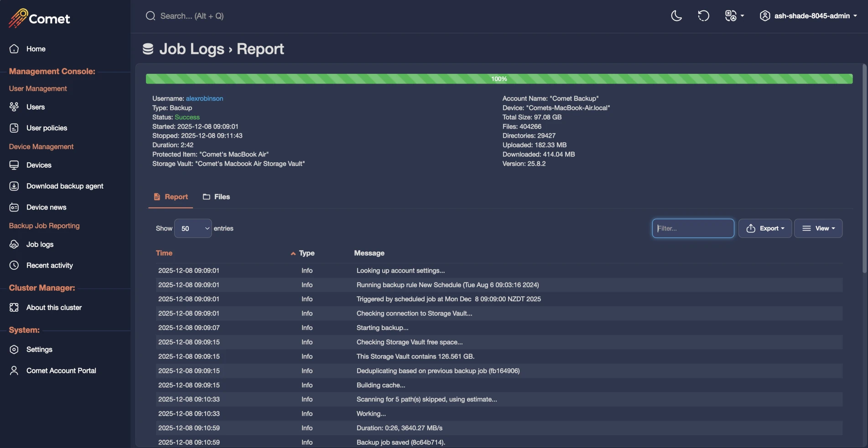Select 'Duration: 0:26, 3640.27 MB/s' message
The width and height of the screenshot is (868, 448).
[400, 428]
